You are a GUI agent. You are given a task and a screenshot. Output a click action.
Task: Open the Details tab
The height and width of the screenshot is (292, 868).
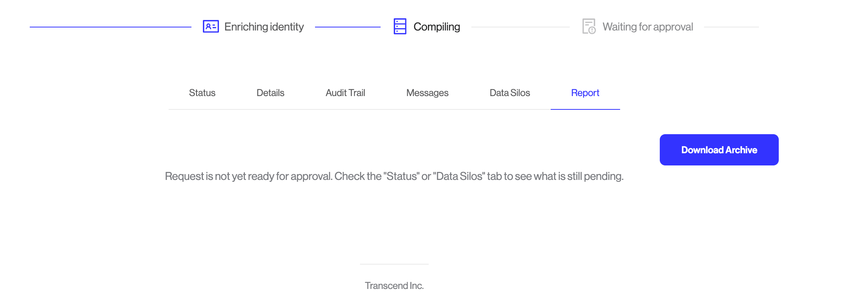pos(270,93)
